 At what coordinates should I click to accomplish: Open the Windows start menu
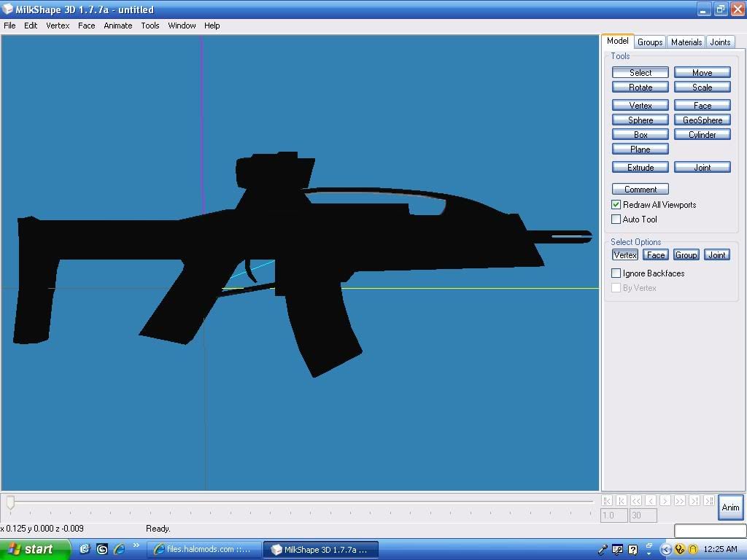35,549
